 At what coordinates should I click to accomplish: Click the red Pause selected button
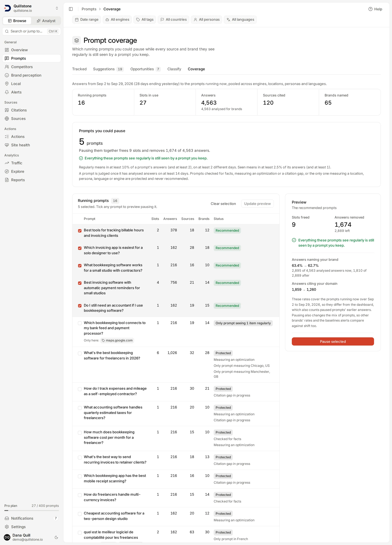333,341
